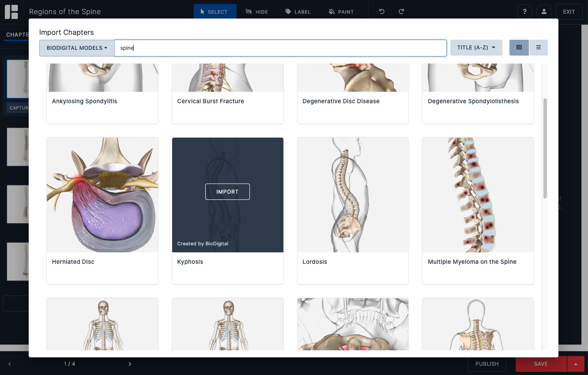Click the Publish button
This screenshot has height=375, width=588.
[x=487, y=364]
